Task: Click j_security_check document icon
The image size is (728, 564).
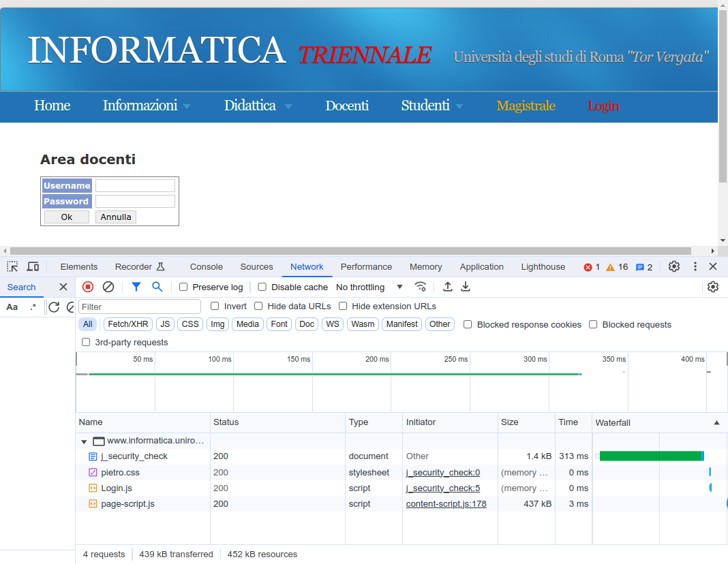Action: click(93, 456)
